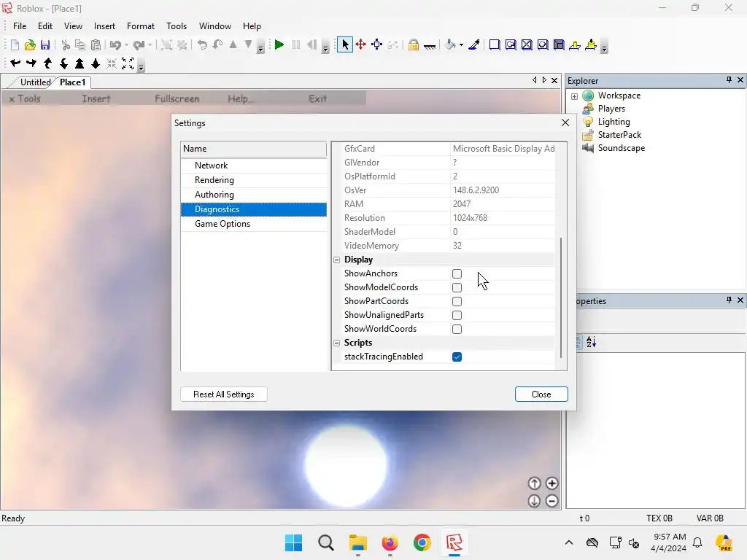
Task: Select the red Move tool
Action: click(x=360, y=44)
